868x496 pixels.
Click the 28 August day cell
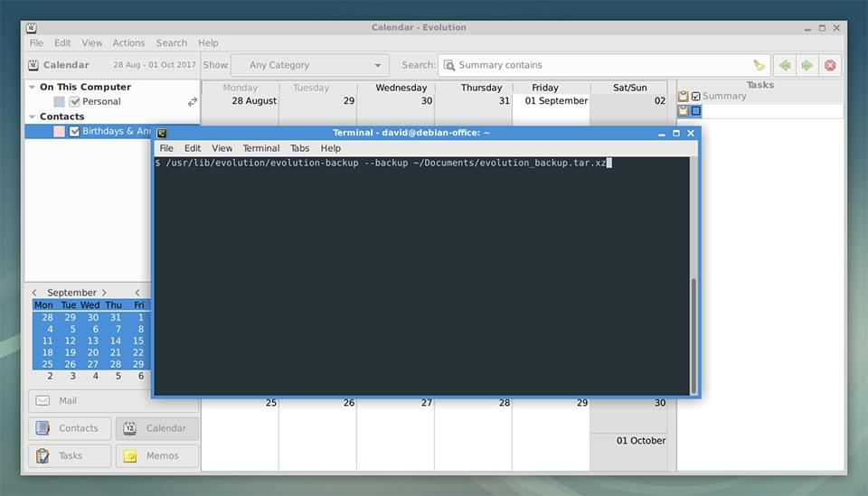(240, 112)
